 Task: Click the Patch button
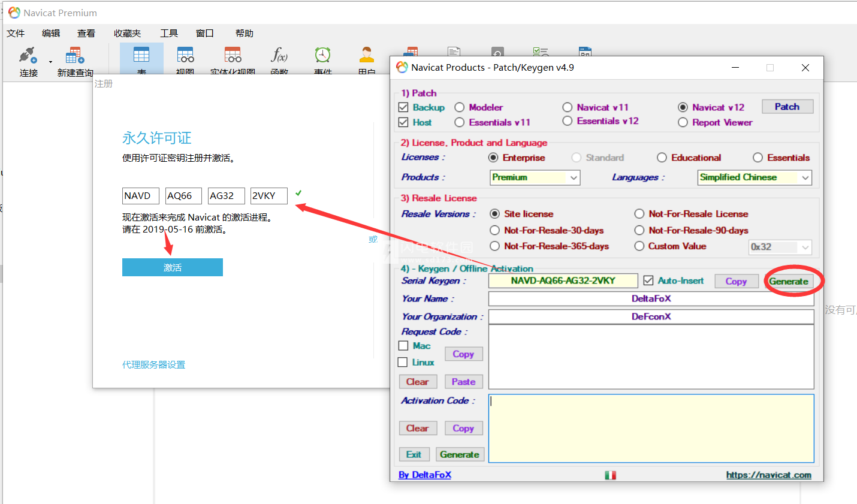[x=787, y=107]
